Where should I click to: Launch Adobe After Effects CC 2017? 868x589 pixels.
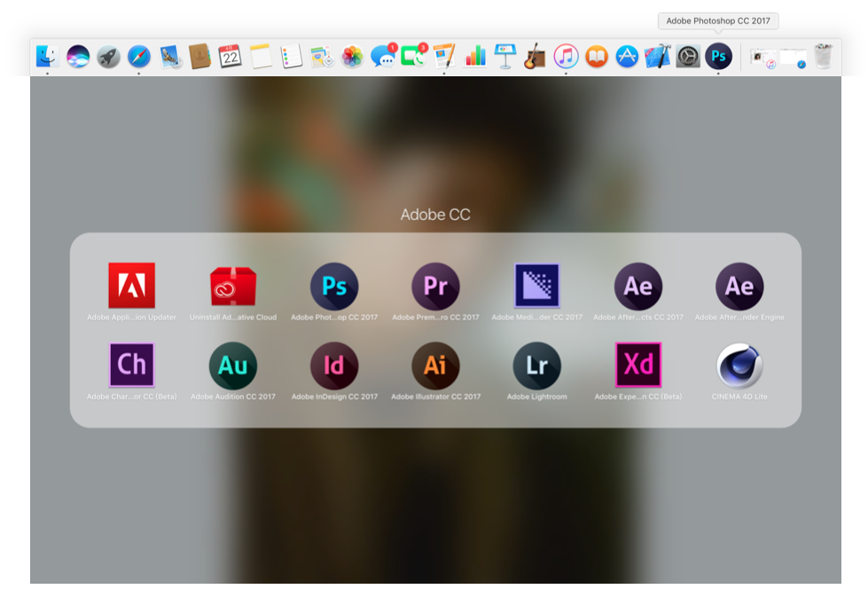point(638,286)
